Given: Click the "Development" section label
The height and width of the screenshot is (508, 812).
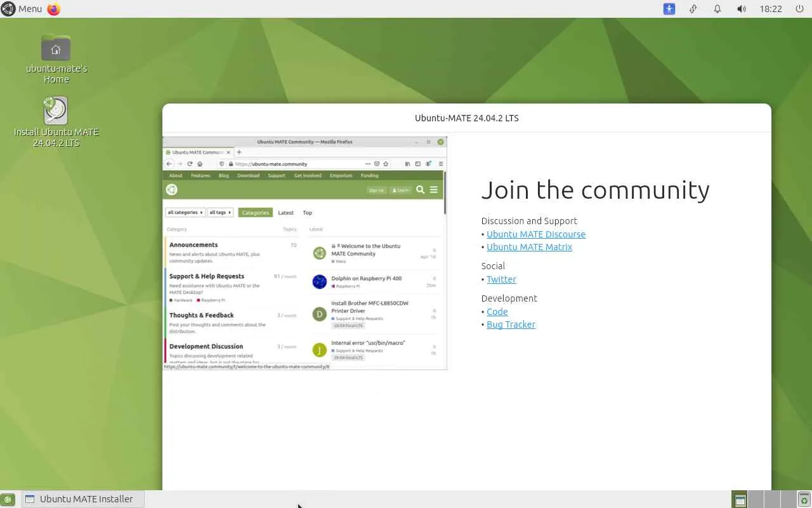Looking at the screenshot, I should click(x=509, y=298).
